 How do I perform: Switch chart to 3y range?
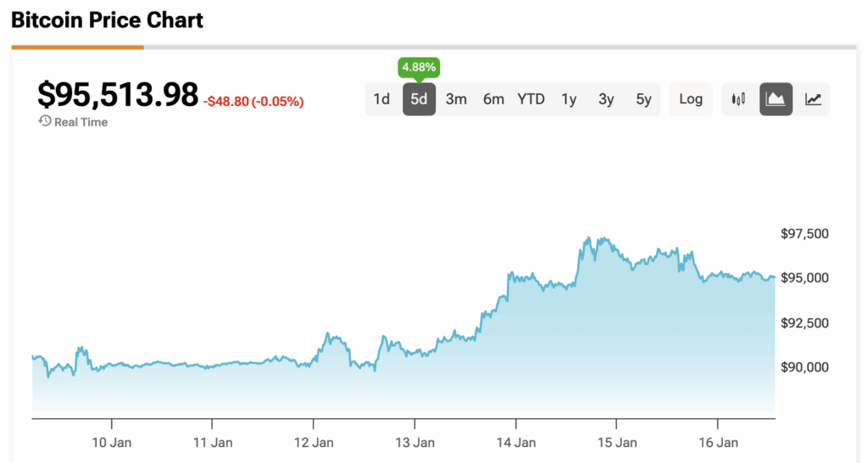click(x=606, y=99)
